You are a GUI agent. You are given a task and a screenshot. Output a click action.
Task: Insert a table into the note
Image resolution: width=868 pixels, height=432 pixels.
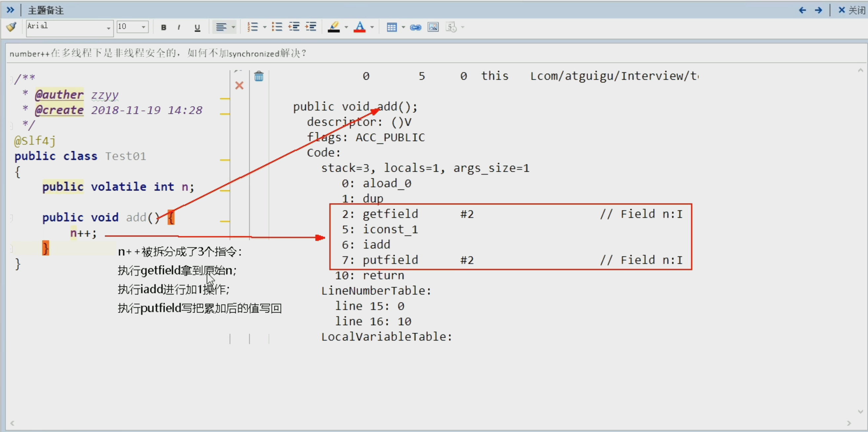[x=392, y=27]
